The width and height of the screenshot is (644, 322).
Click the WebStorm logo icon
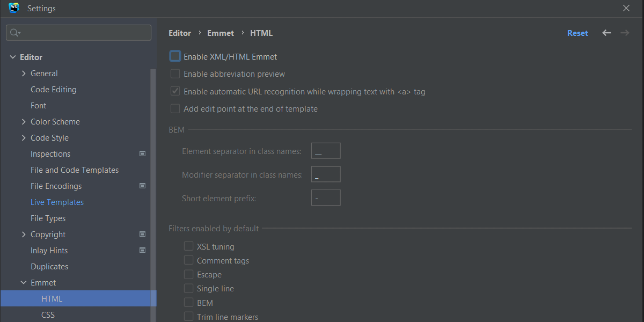[x=14, y=8]
